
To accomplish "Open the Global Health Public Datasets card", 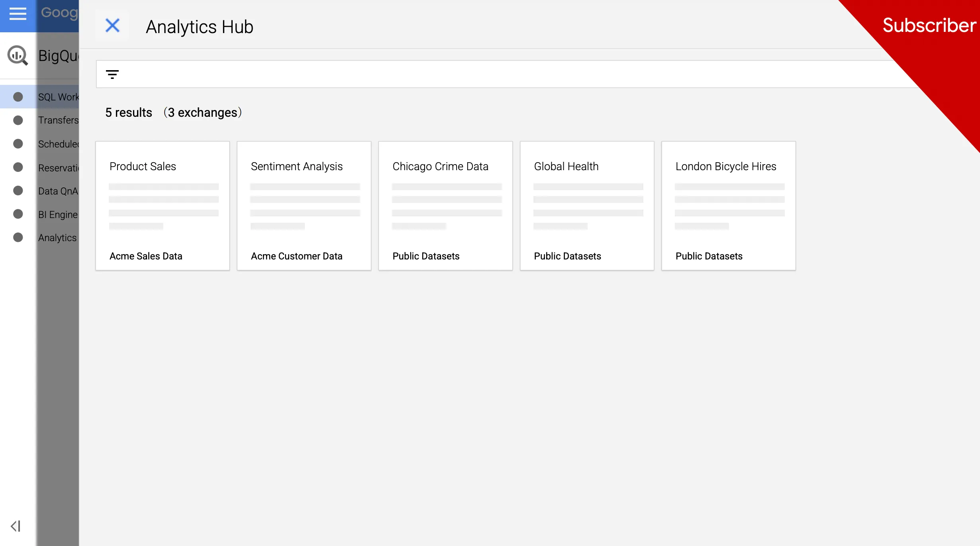I will [587, 205].
